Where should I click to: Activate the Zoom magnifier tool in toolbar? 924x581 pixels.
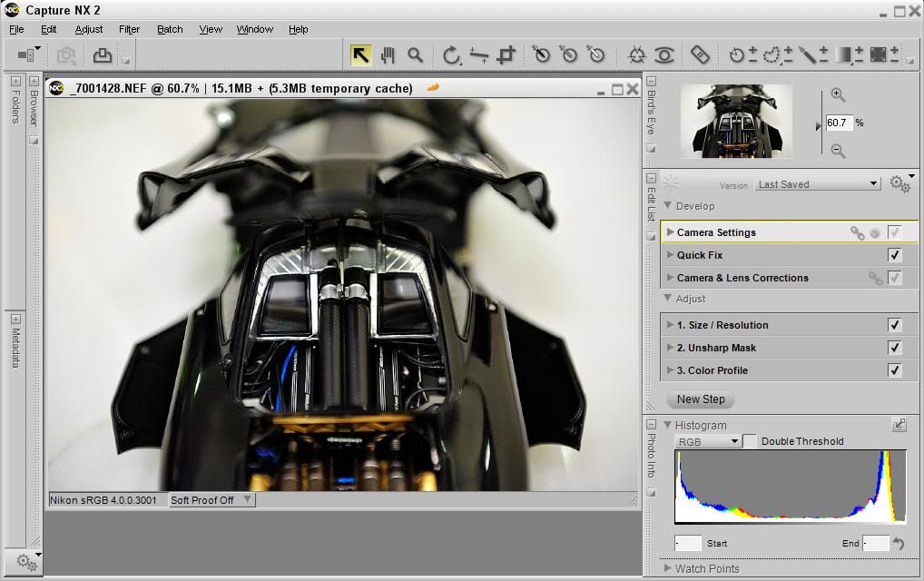pos(416,55)
